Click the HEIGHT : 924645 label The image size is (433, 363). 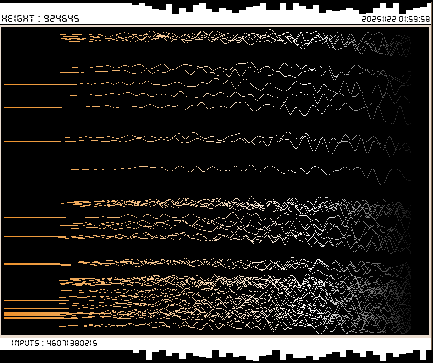(x=40, y=19)
